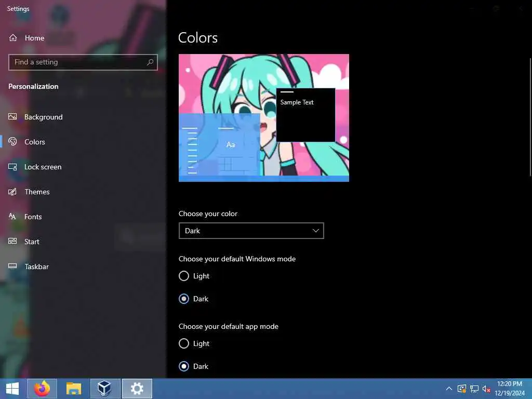This screenshot has height=399, width=532.
Task: Show hidden tray icons chevron
Action: 449,389
